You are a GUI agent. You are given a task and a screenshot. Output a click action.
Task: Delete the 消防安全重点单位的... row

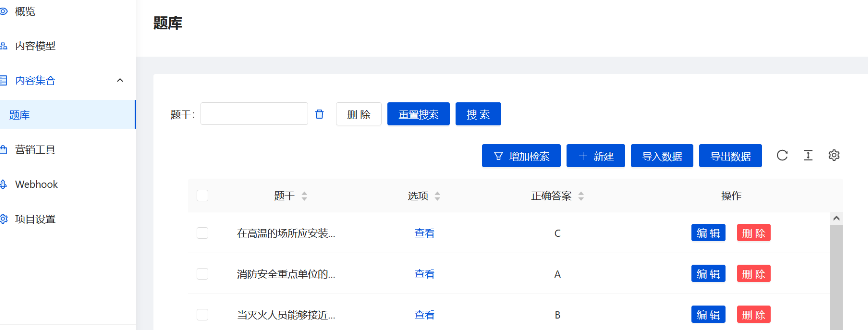pos(754,274)
